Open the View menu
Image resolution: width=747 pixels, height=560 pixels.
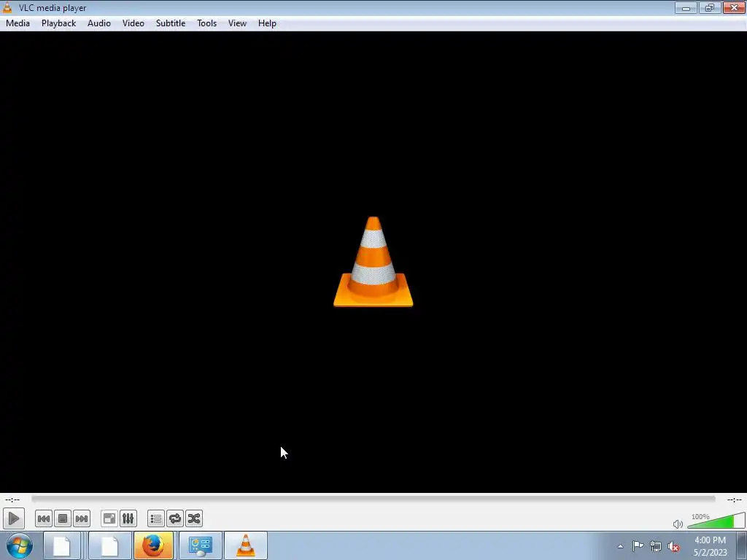tap(237, 23)
